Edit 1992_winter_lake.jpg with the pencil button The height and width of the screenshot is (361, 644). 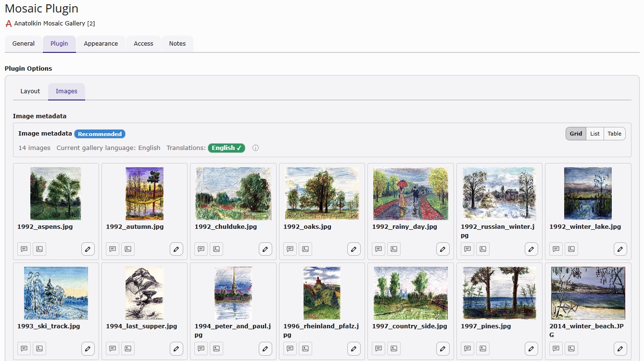click(620, 249)
